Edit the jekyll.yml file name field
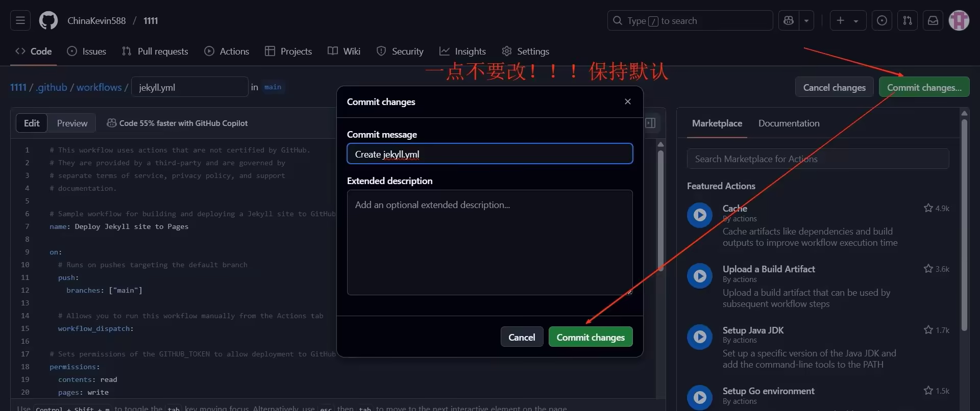This screenshot has width=980, height=411. pos(190,87)
